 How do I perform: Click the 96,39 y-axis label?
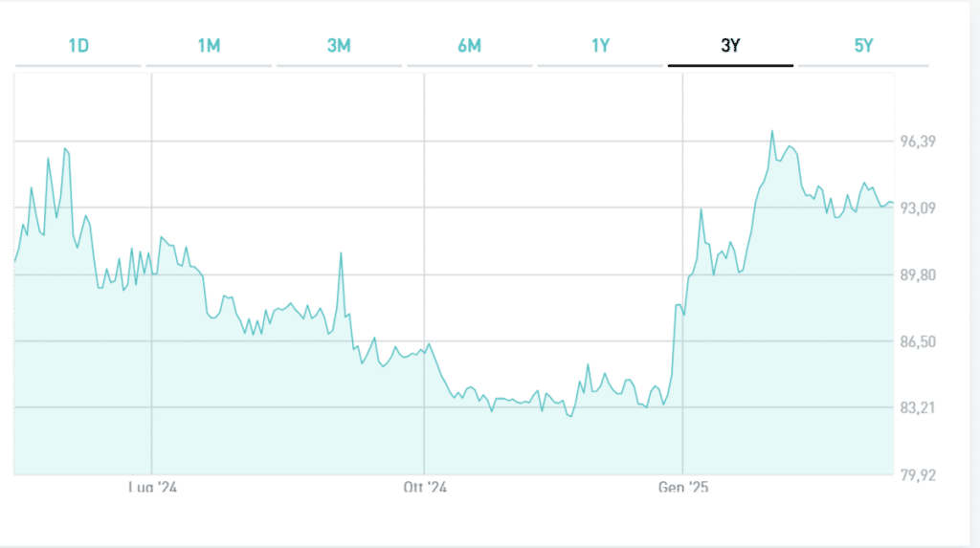pos(917,142)
